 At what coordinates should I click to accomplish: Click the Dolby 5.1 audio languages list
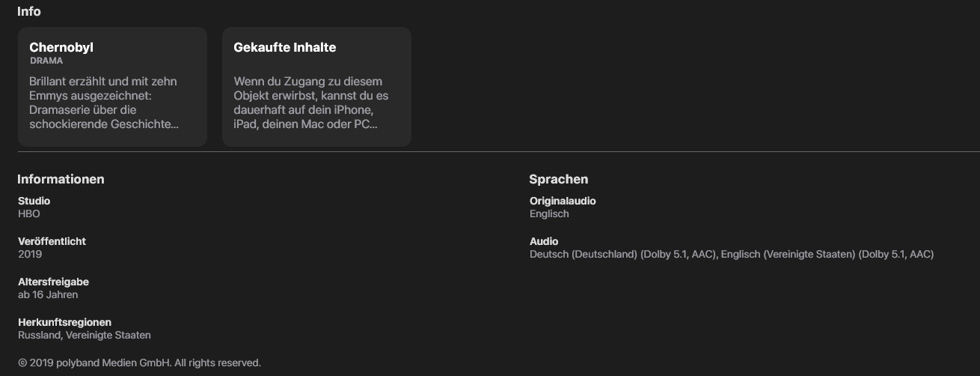click(x=731, y=254)
